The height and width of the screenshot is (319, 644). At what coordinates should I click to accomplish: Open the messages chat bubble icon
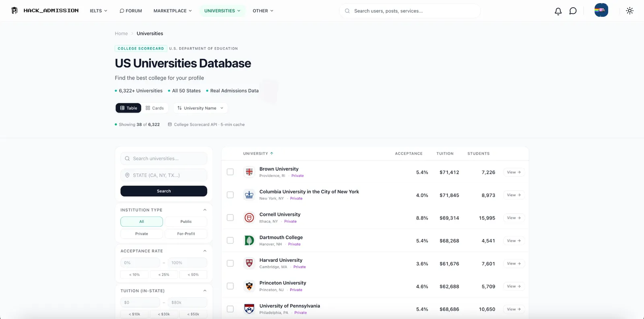[x=573, y=11]
